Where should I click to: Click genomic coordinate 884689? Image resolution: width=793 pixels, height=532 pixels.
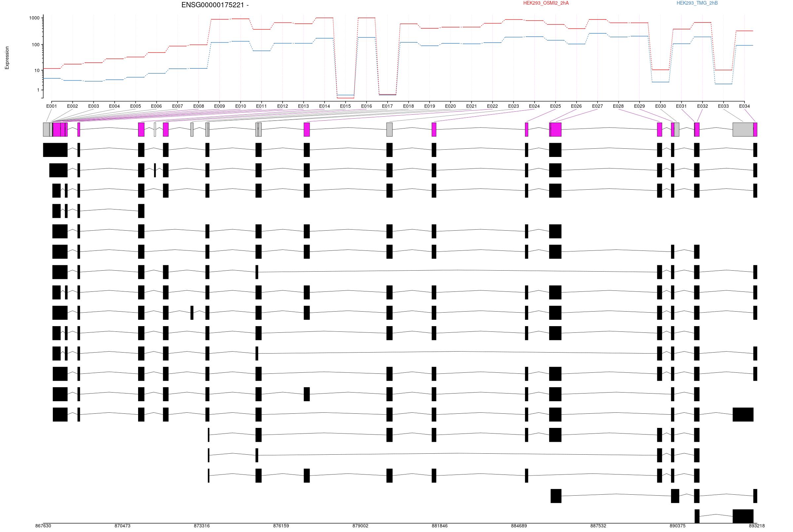(x=519, y=526)
